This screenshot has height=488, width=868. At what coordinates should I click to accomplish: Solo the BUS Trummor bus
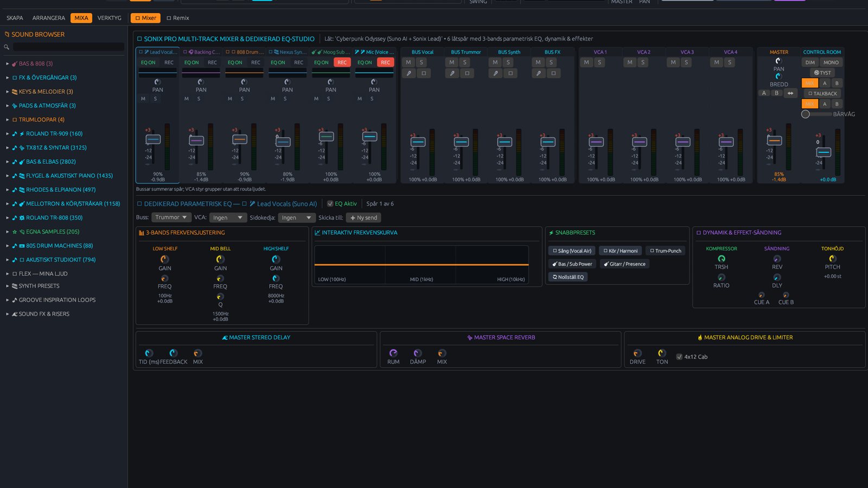(x=465, y=62)
